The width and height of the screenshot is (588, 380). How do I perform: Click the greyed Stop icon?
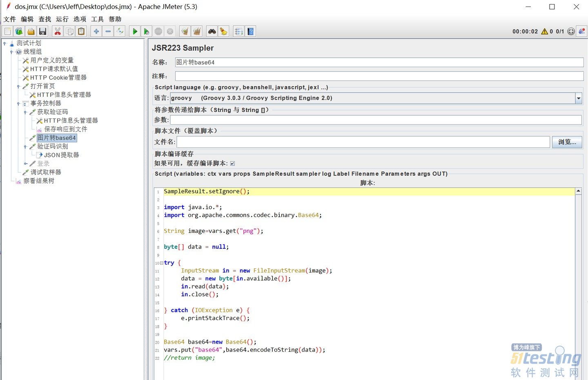pyautogui.click(x=158, y=31)
